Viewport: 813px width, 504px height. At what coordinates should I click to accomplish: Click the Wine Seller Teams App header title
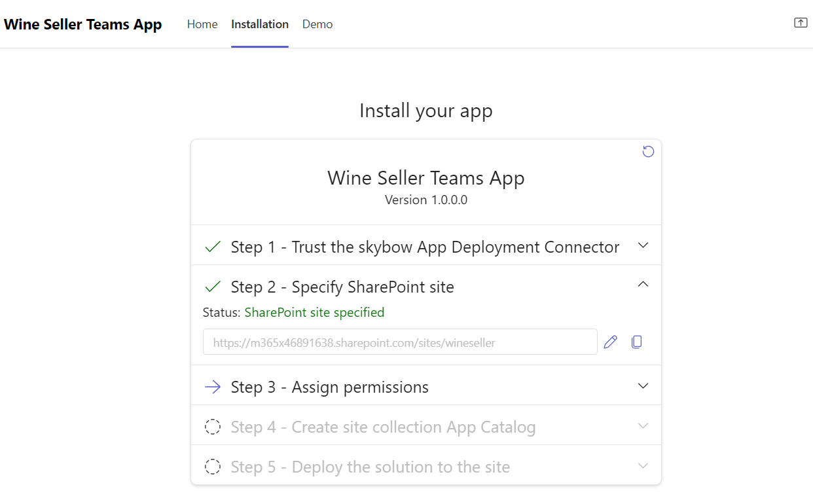83,24
